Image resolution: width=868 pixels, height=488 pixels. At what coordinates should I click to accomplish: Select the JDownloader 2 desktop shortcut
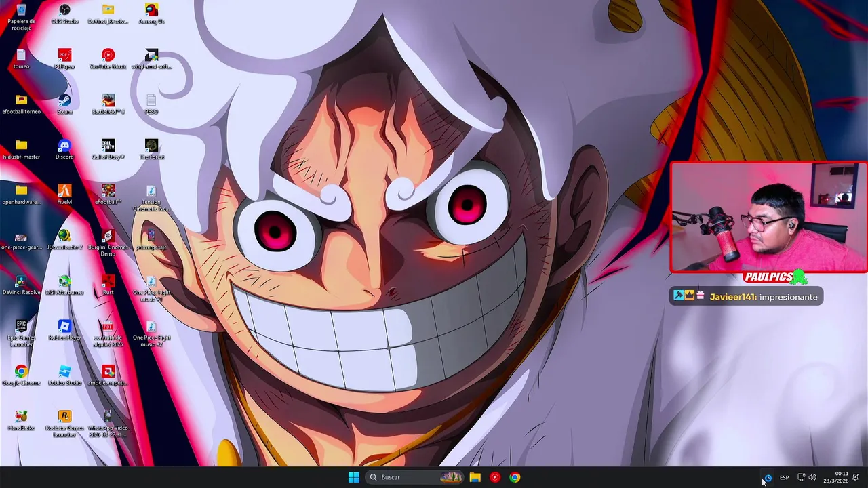point(64,240)
